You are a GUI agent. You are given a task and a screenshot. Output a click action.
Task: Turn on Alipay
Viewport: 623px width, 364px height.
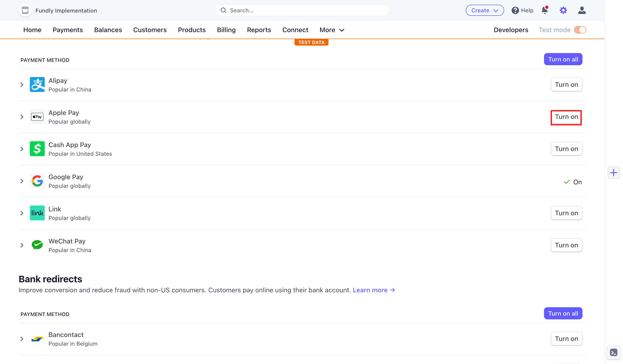click(x=566, y=84)
